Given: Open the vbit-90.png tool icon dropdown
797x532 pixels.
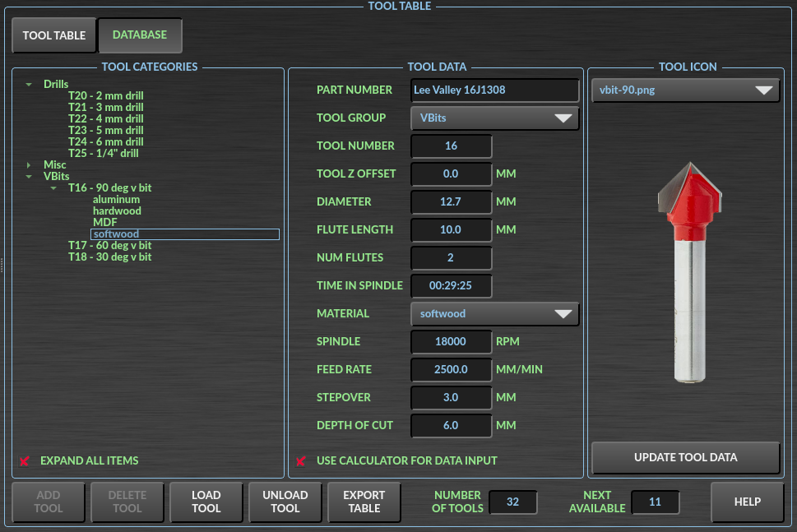Looking at the screenshot, I should (x=685, y=90).
